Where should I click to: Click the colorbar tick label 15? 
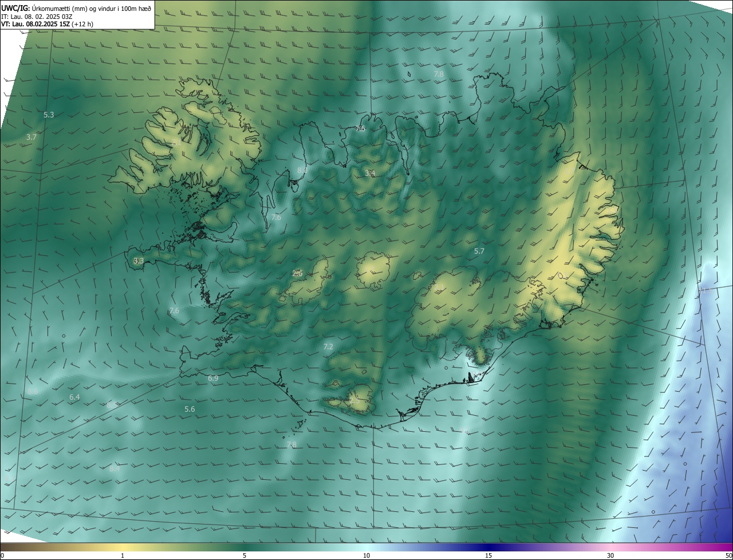[x=488, y=555]
